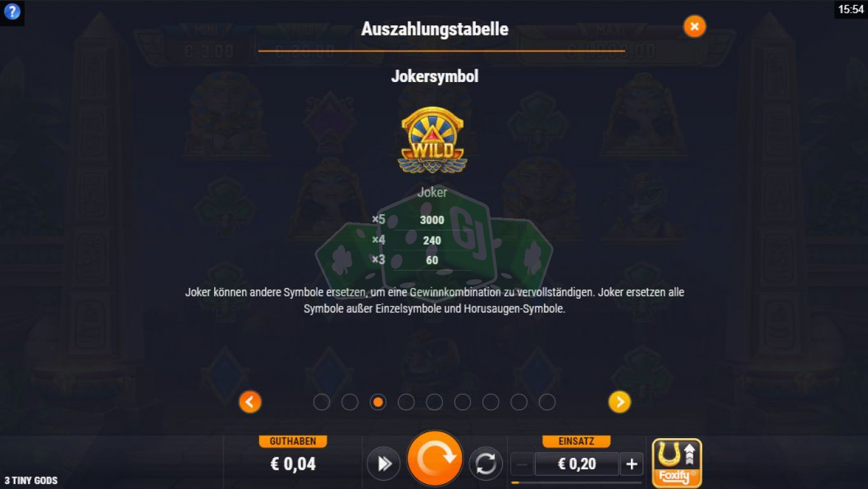Decrease the bet with minus button

[522, 464]
